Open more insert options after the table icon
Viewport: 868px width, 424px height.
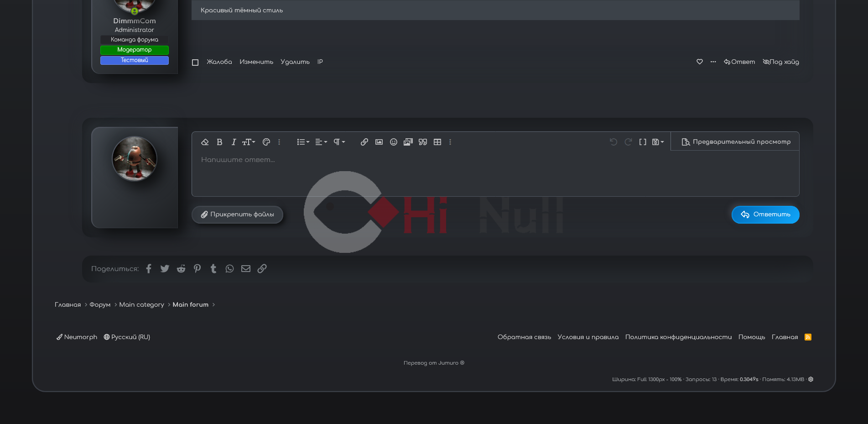[x=450, y=142]
